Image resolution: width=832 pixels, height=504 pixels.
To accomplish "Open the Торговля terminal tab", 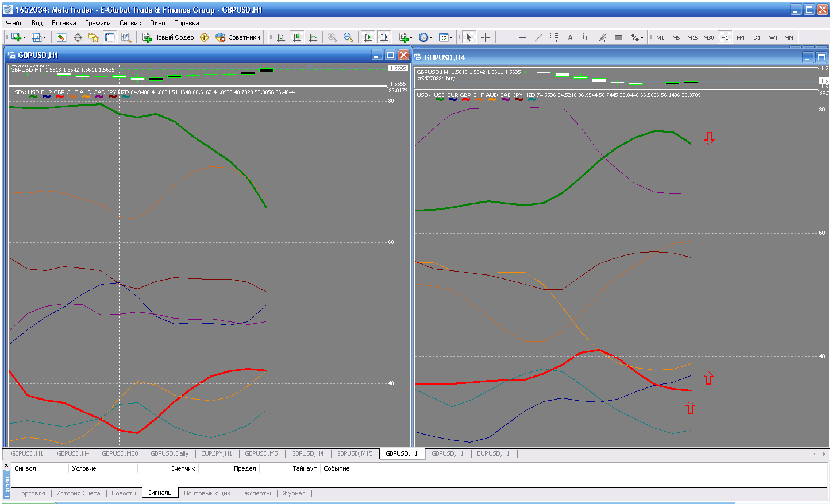I will pos(31,493).
